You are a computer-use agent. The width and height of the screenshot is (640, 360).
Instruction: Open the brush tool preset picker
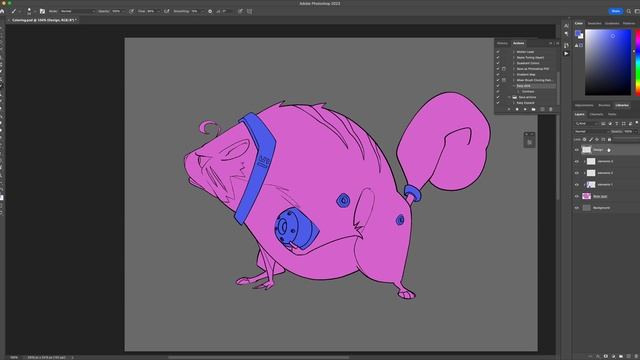[15, 11]
